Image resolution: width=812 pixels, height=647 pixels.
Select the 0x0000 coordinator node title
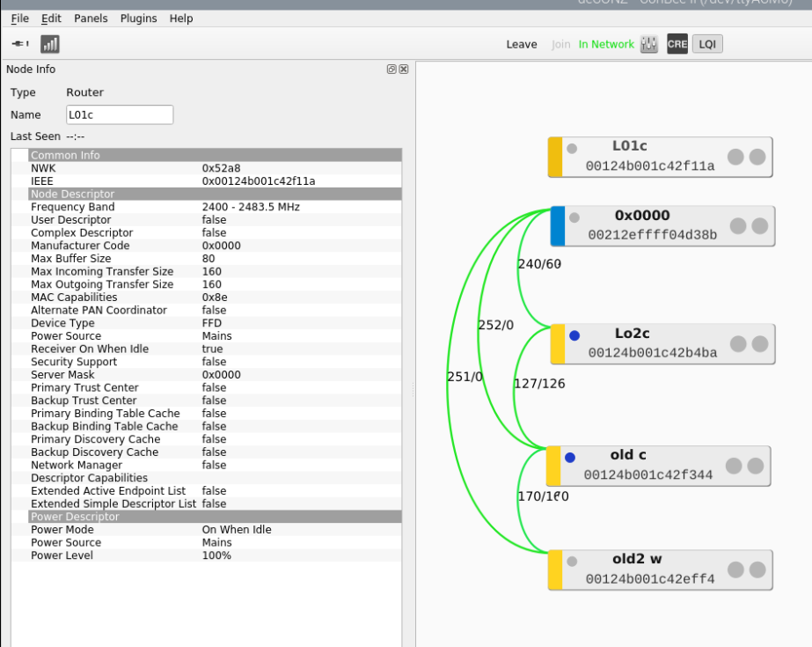(642, 215)
